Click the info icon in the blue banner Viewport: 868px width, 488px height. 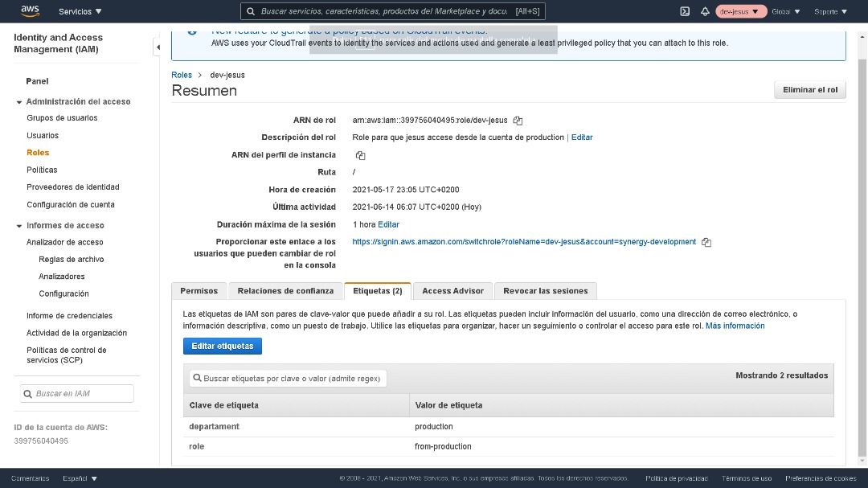[191, 31]
